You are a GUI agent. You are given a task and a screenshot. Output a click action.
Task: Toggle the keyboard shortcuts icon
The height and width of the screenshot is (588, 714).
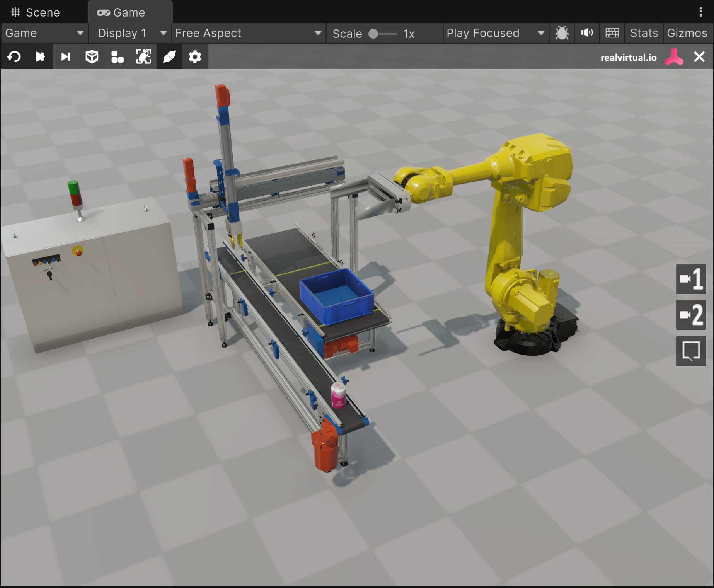point(612,33)
